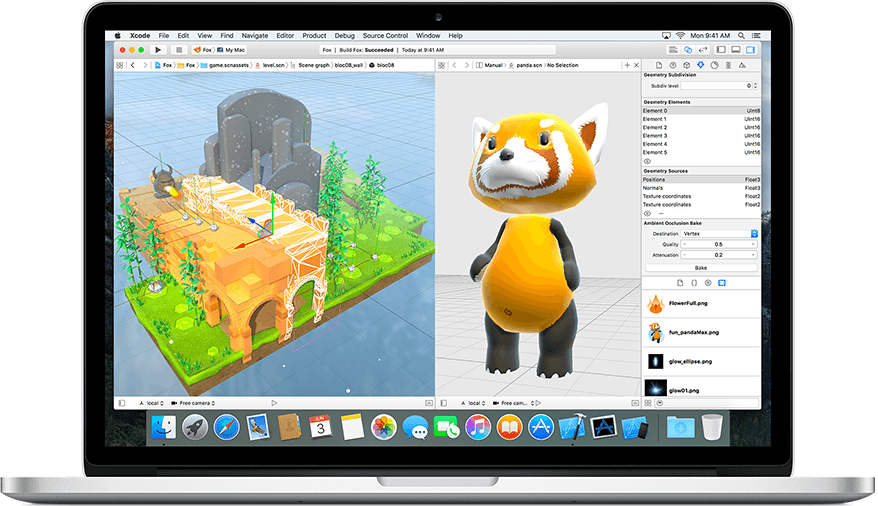Show the object library
The image size is (878, 506).
pyautogui.click(x=708, y=283)
